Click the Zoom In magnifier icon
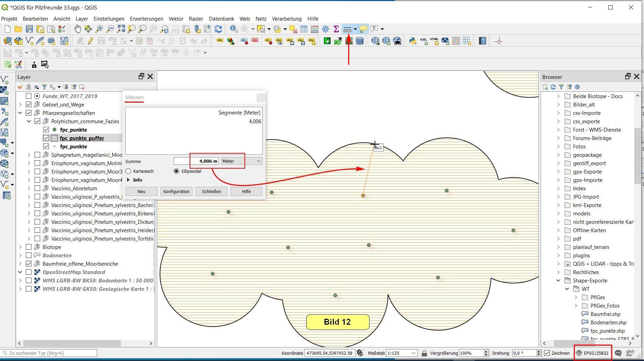The height and width of the screenshot is (361, 644). coord(99,29)
